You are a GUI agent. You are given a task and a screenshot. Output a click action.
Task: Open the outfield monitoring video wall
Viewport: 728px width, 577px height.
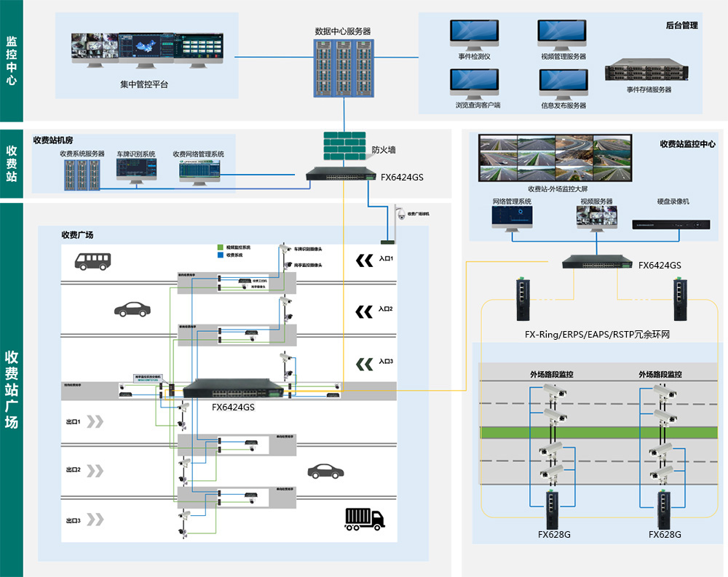point(556,157)
